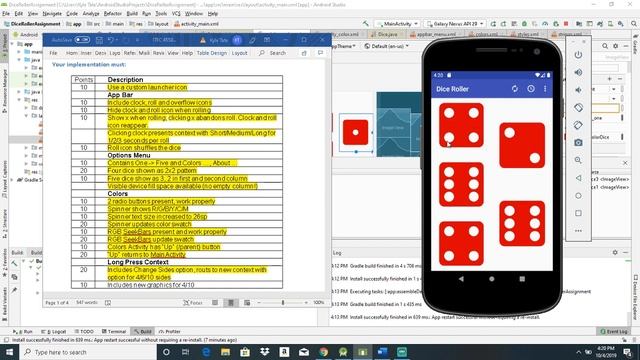
Task: Collapse the res folder in project tree
Action: (19, 100)
